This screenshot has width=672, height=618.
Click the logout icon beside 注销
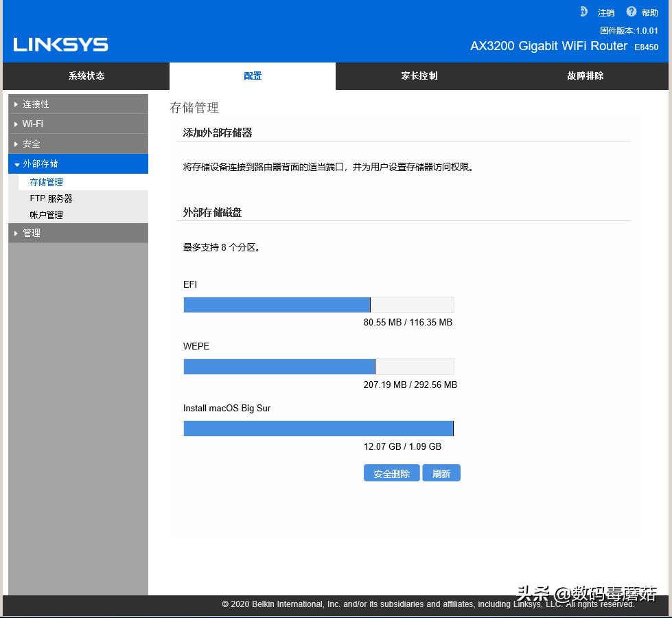click(x=583, y=12)
